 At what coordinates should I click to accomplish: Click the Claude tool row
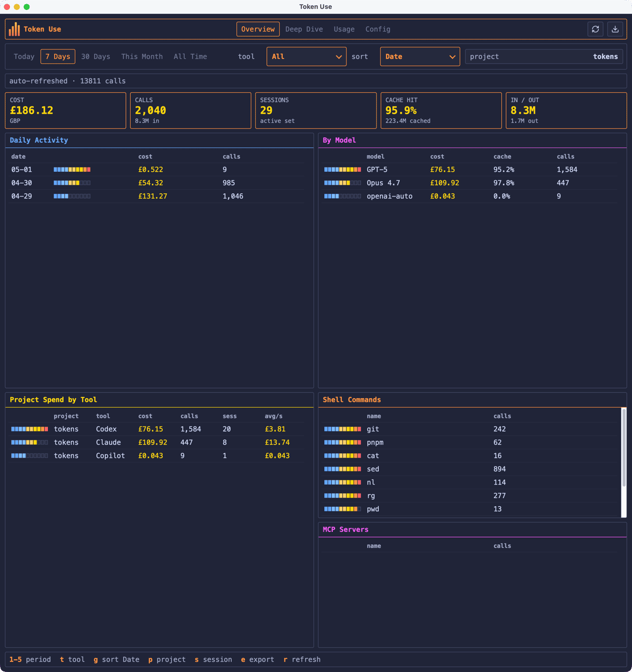158,442
